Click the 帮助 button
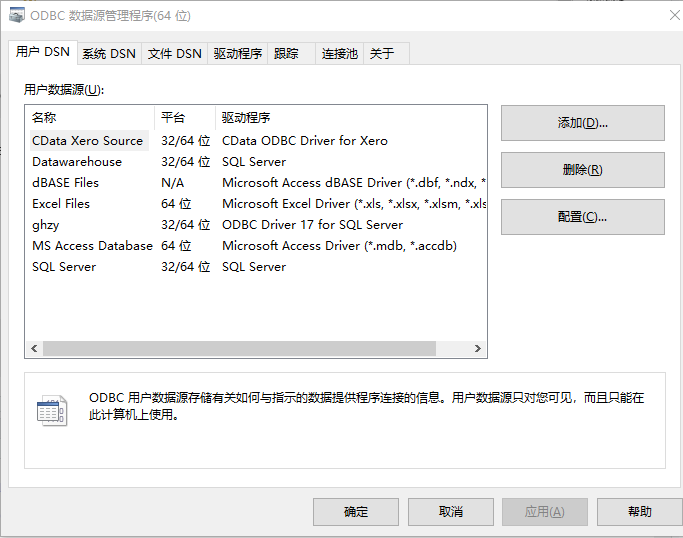 click(639, 512)
